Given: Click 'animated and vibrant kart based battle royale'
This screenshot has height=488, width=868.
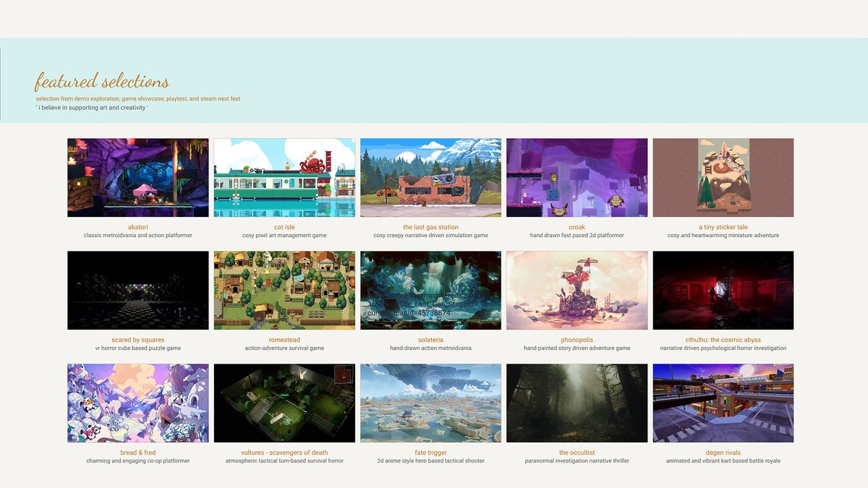Looking at the screenshot, I should tap(723, 461).
